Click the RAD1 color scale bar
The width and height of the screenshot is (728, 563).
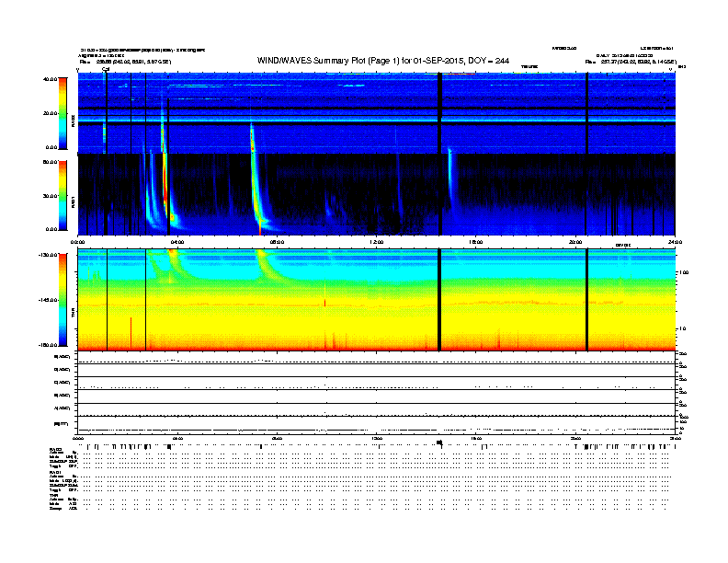(63, 196)
